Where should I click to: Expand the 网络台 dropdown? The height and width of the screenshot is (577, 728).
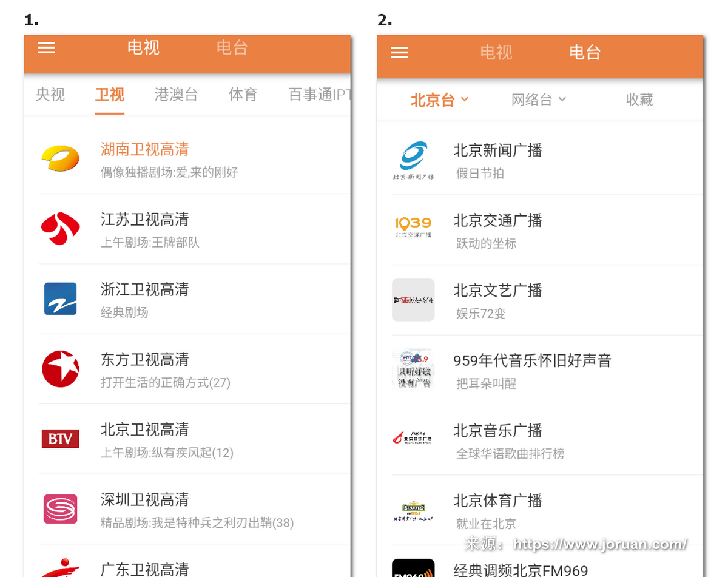538,100
